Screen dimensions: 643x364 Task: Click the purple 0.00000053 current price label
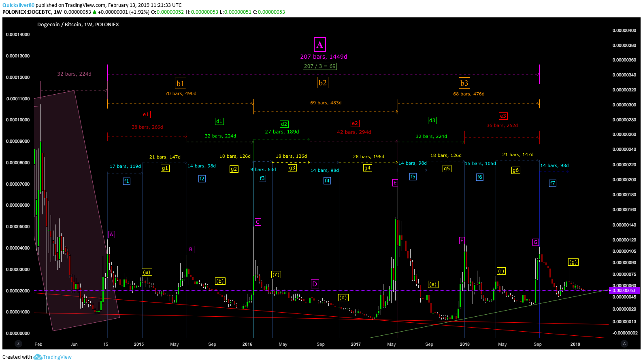click(624, 290)
